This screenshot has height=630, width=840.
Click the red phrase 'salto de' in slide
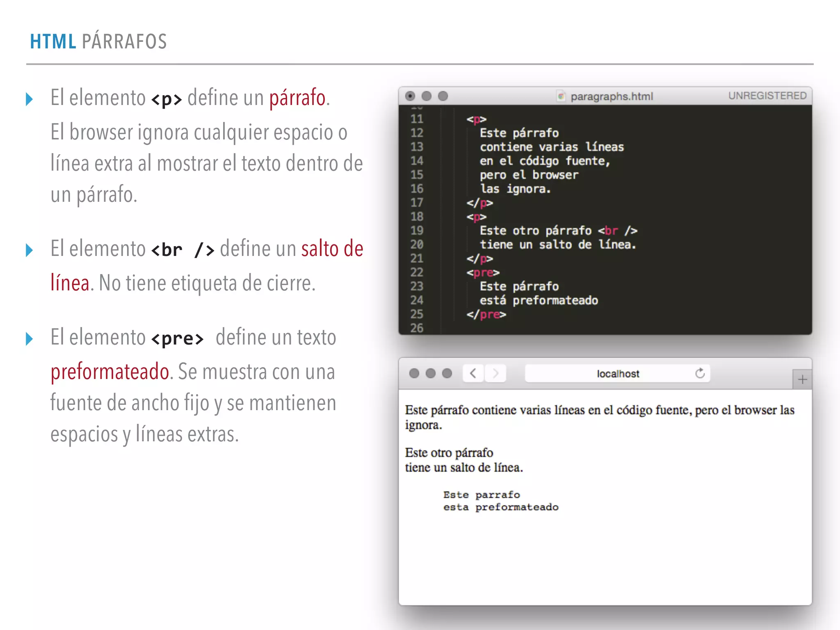pos(332,249)
